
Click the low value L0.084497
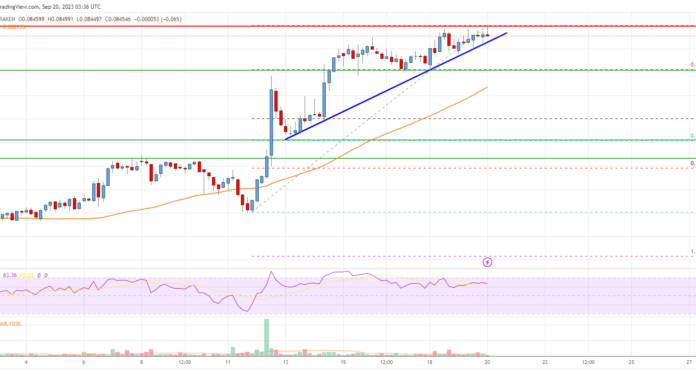coord(89,19)
